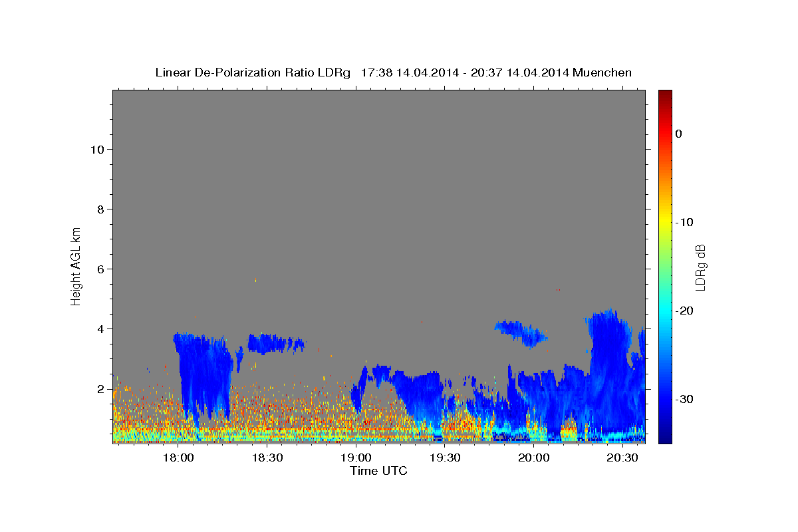798x532 pixels.
Task: Click the start time '17:38 14.04.2014' in title
Action: click(x=409, y=72)
